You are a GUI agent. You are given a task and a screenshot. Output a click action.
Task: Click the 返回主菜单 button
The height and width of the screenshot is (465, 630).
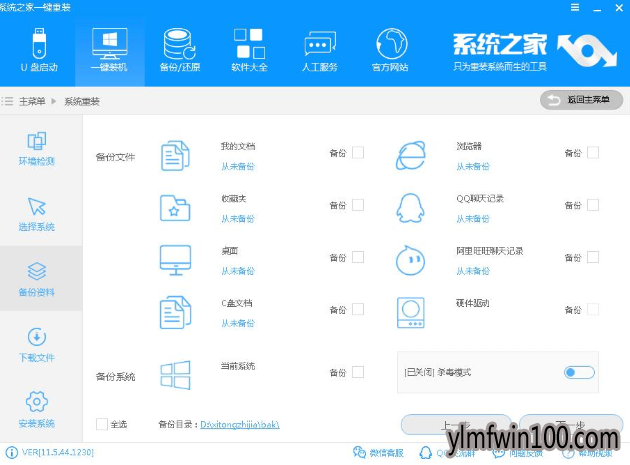[x=581, y=100]
